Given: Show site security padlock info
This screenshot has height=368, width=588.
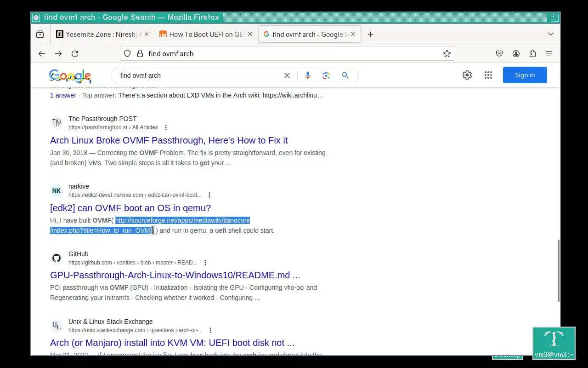Looking at the screenshot, I should pyautogui.click(x=140, y=54).
